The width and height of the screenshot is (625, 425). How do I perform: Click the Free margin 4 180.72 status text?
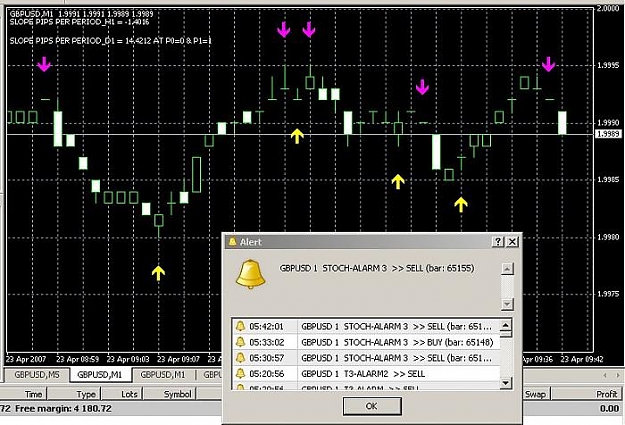tap(63, 409)
